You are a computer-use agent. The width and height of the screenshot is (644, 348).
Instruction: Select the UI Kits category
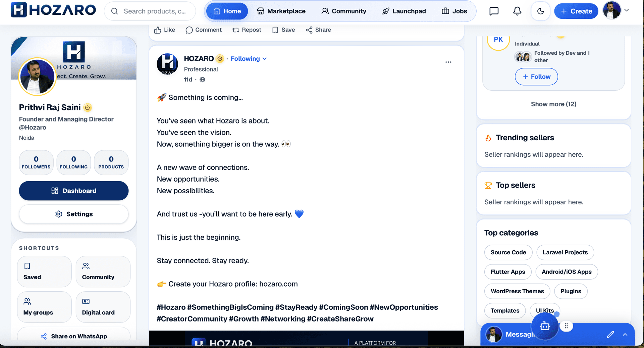pos(545,311)
